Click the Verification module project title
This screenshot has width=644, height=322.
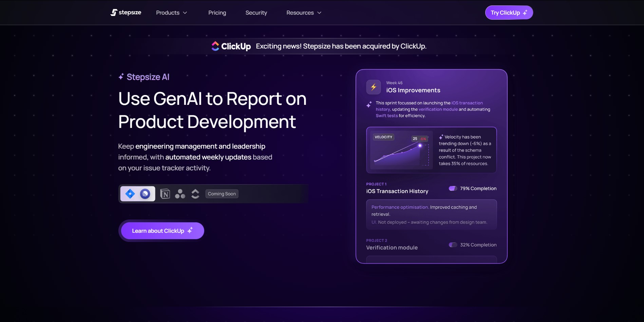[392, 247]
